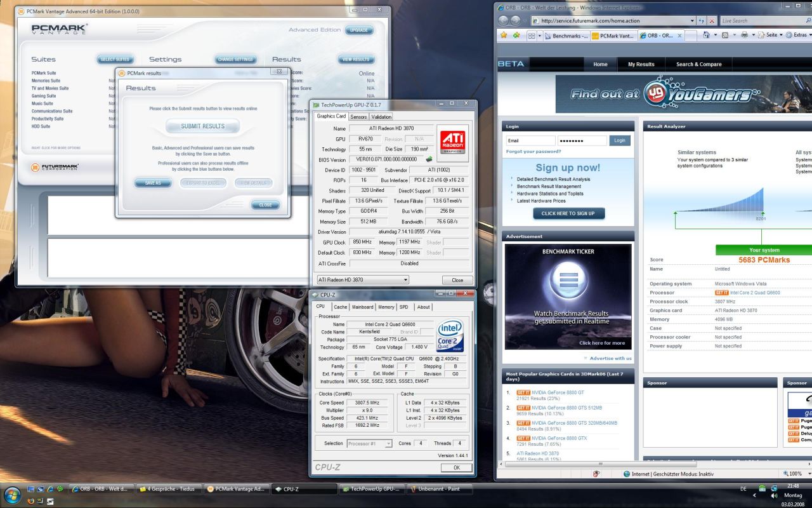Image resolution: width=812 pixels, height=508 pixels.
Task: Click the SUBMIT RESULTS button
Action: (x=203, y=126)
